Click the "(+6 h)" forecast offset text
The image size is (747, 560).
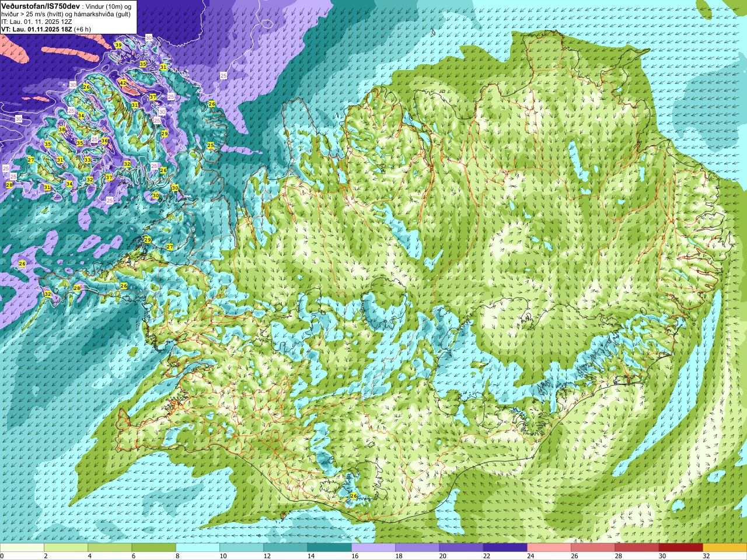click(x=82, y=29)
